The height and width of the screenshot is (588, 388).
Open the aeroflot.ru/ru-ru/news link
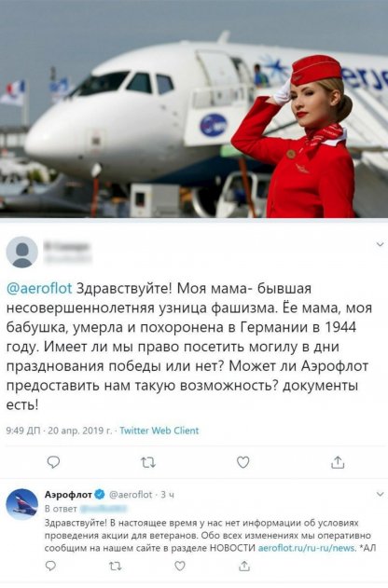coord(307,548)
